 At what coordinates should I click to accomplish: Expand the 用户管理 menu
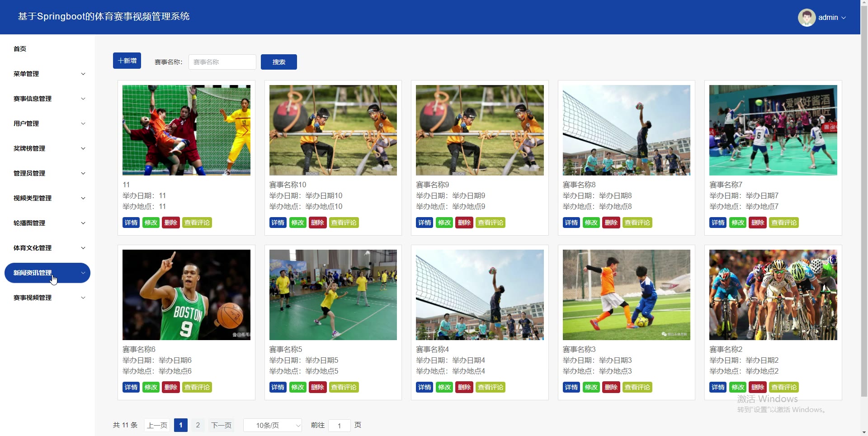pyautogui.click(x=47, y=123)
